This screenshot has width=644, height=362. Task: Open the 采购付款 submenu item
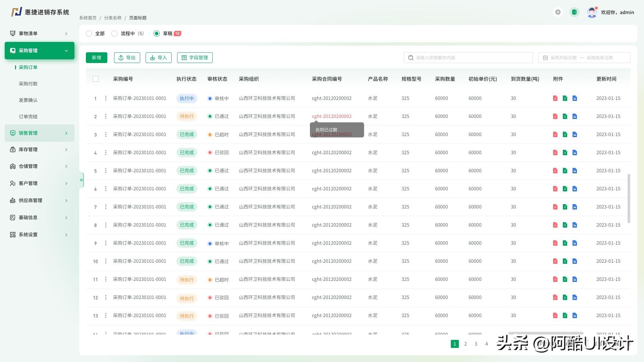click(x=28, y=84)
